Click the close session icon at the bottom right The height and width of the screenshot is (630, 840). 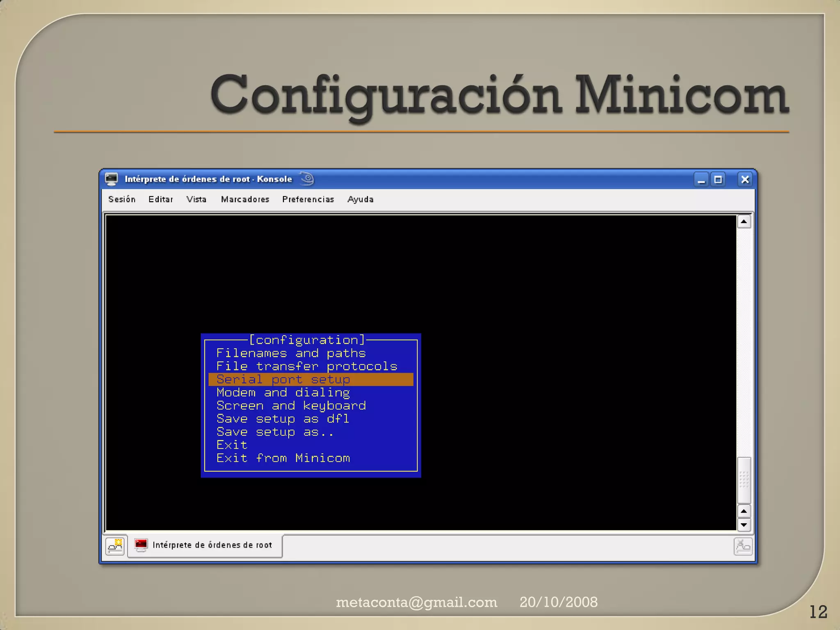click(x=743, y=546)
